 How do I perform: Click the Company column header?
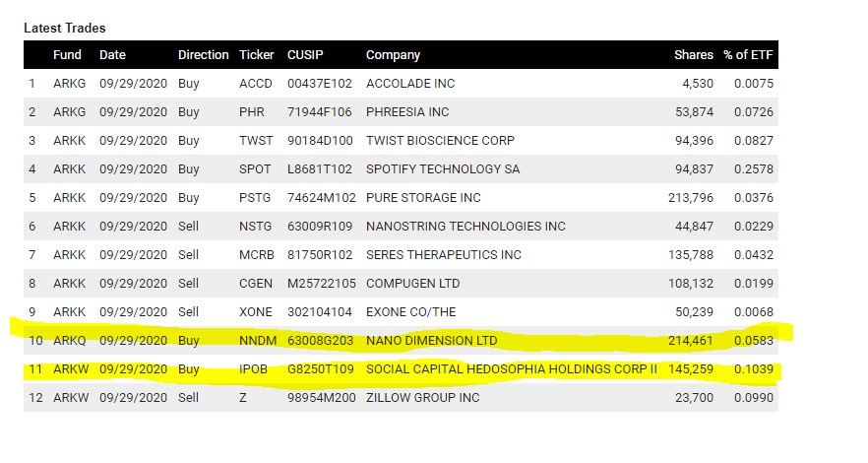393,55
